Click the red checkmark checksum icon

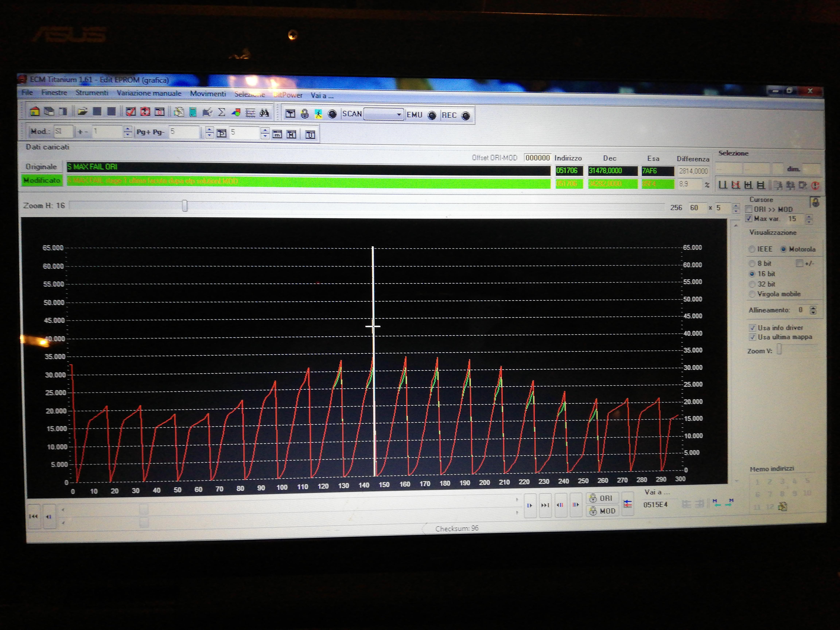(131, 112)
